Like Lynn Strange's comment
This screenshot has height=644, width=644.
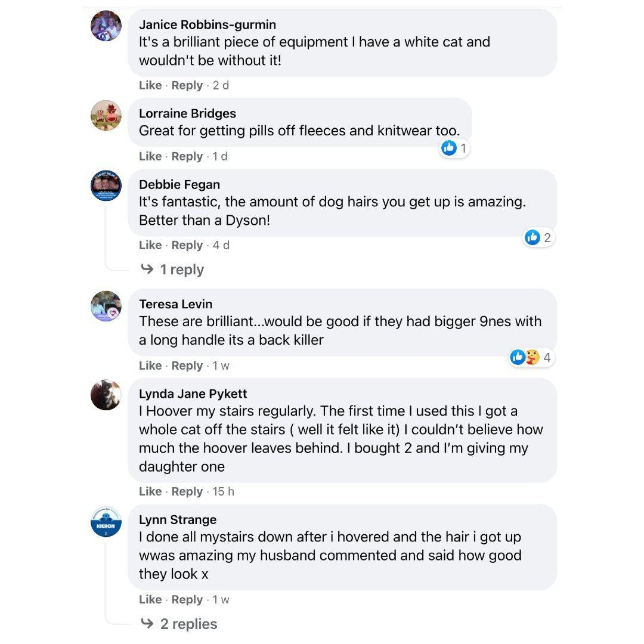(x=150, y=599)
